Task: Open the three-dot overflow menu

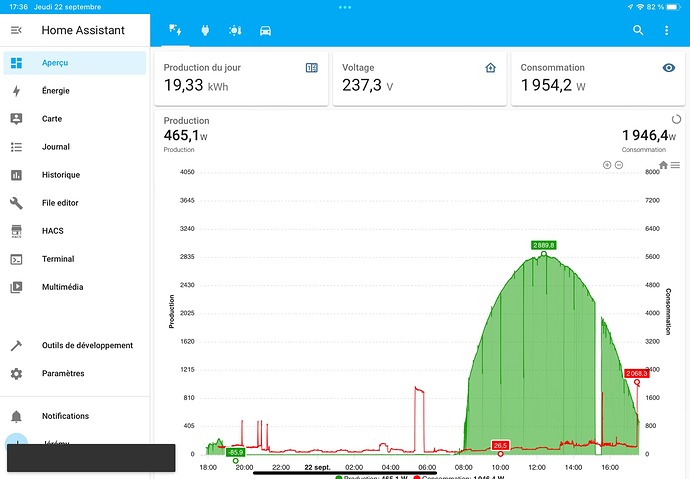Action: (666, 31)
